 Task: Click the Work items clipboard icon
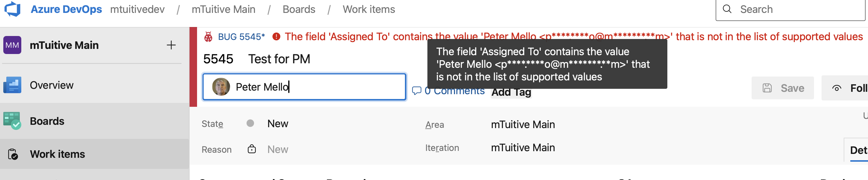tap(12, 154)
